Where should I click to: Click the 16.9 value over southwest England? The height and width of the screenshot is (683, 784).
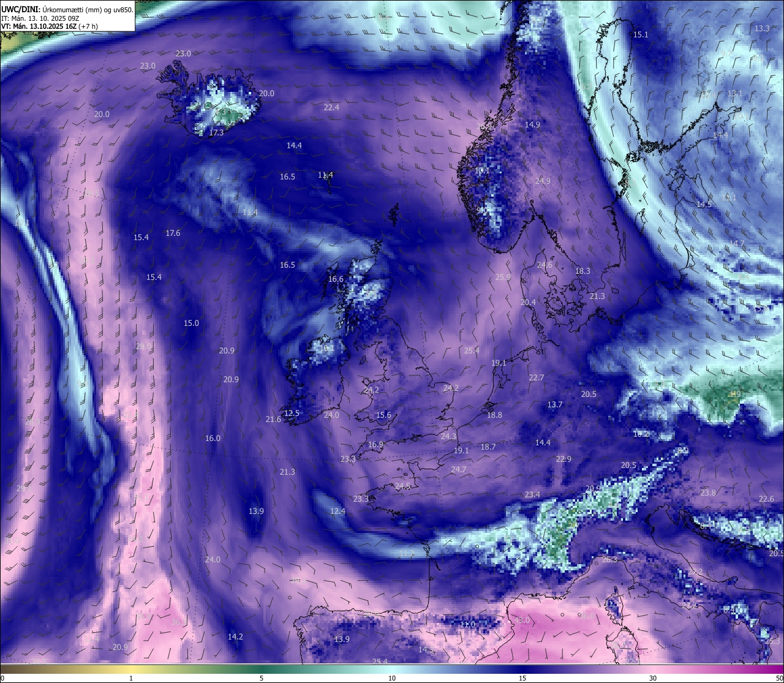(x=375, y=445)
